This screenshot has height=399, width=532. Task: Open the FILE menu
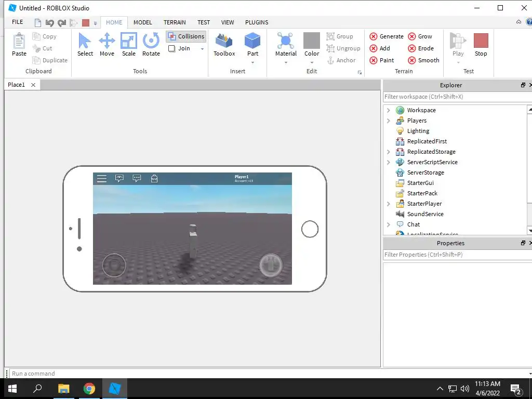click(x=17, y=22)
